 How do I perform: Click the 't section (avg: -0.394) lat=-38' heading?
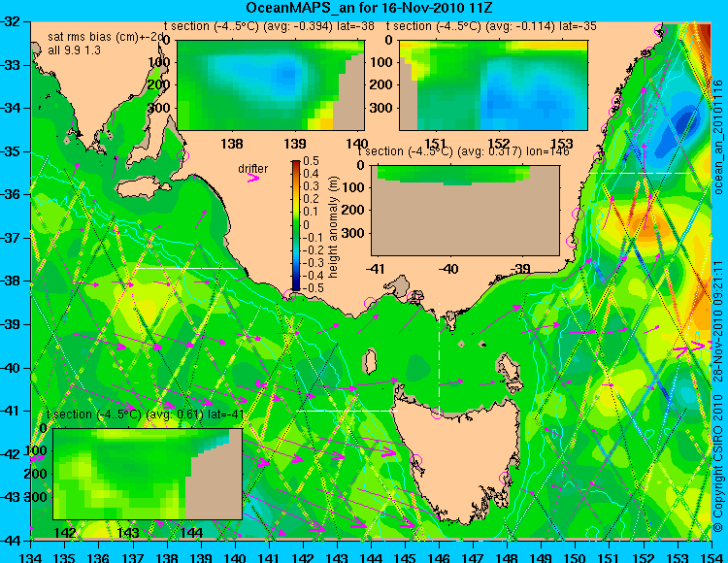[x=269, y=26]
